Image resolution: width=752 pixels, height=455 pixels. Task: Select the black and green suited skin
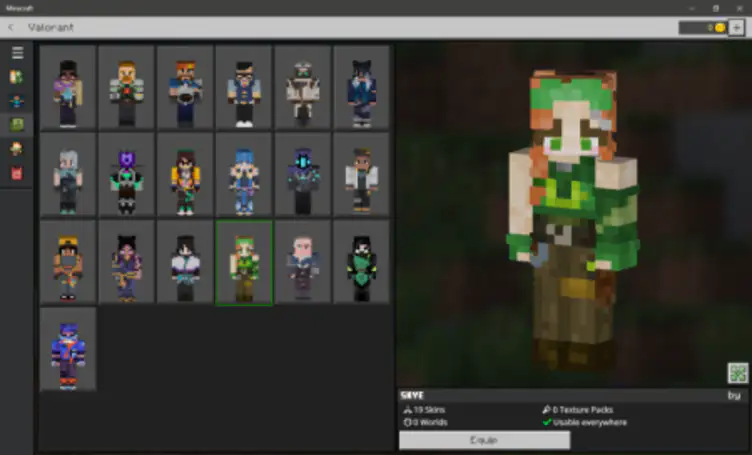(x=362, y=262)
